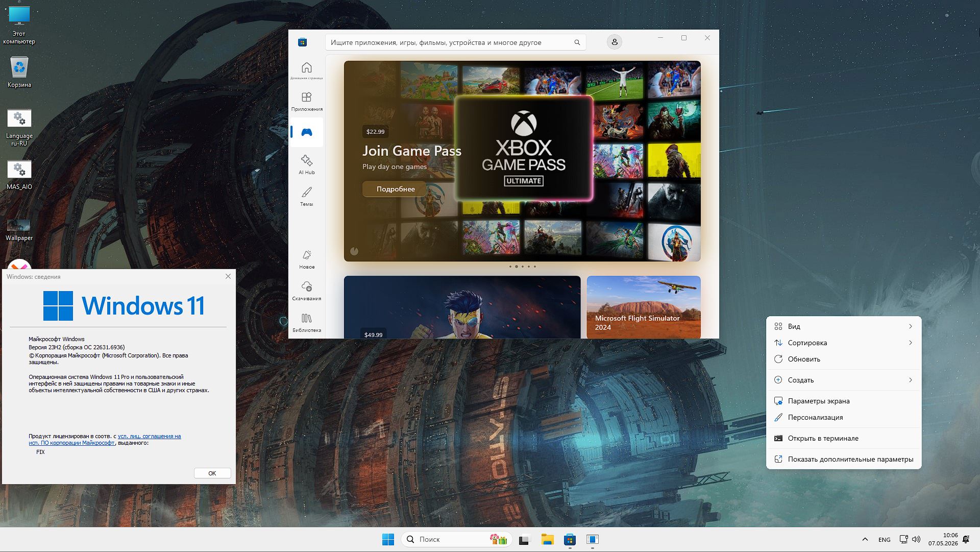
Task: Click the Join Game Pass headline
Action: pyautogui.click(x=412, y=151)
